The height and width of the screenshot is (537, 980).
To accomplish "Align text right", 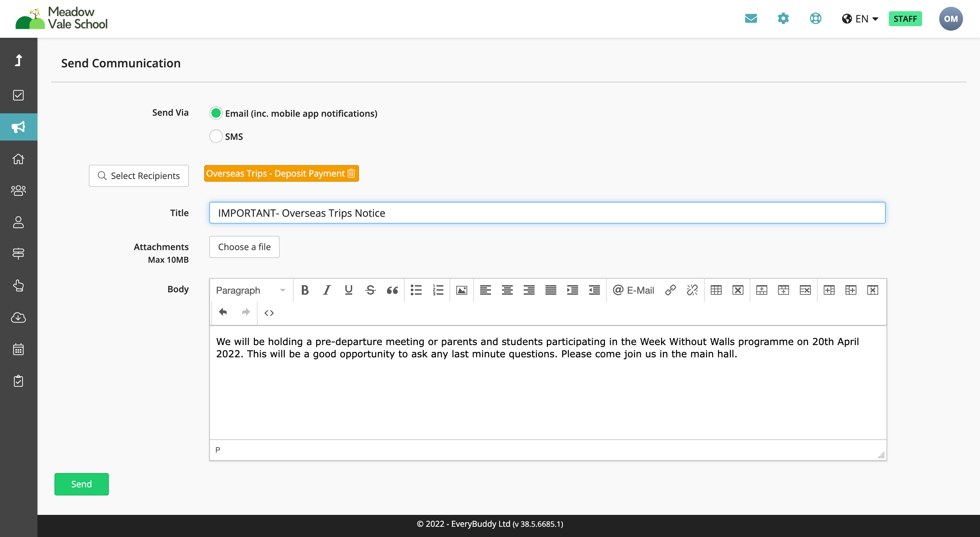I will tap(529, 290).
